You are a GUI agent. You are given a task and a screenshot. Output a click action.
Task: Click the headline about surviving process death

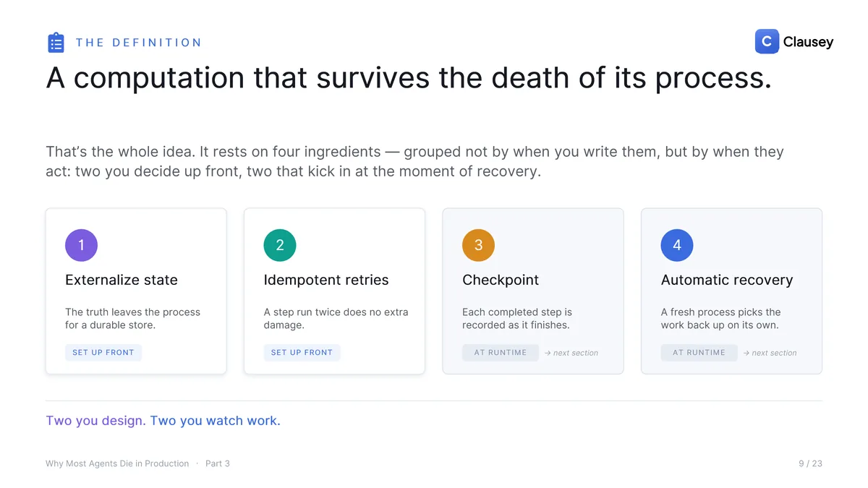(409, 78)
